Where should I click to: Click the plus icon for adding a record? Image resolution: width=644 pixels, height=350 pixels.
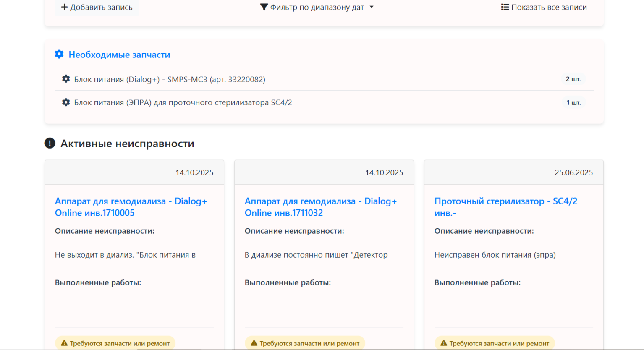[64, 7]
